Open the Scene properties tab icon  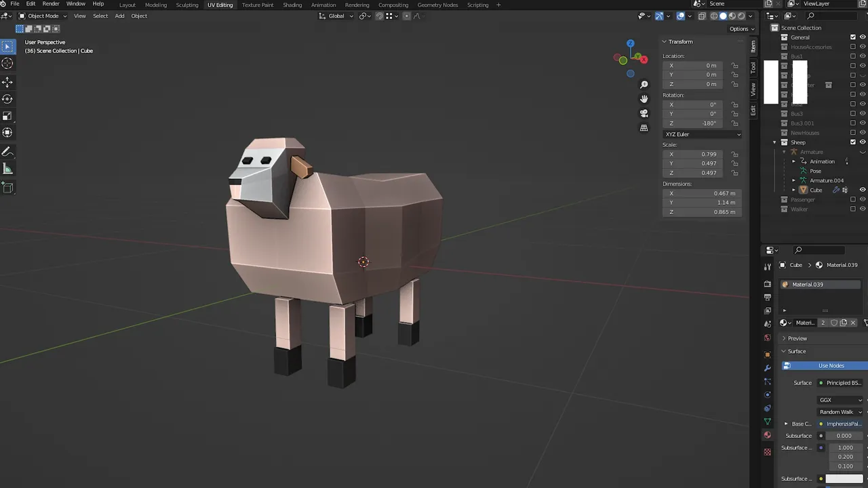(768, 324)
